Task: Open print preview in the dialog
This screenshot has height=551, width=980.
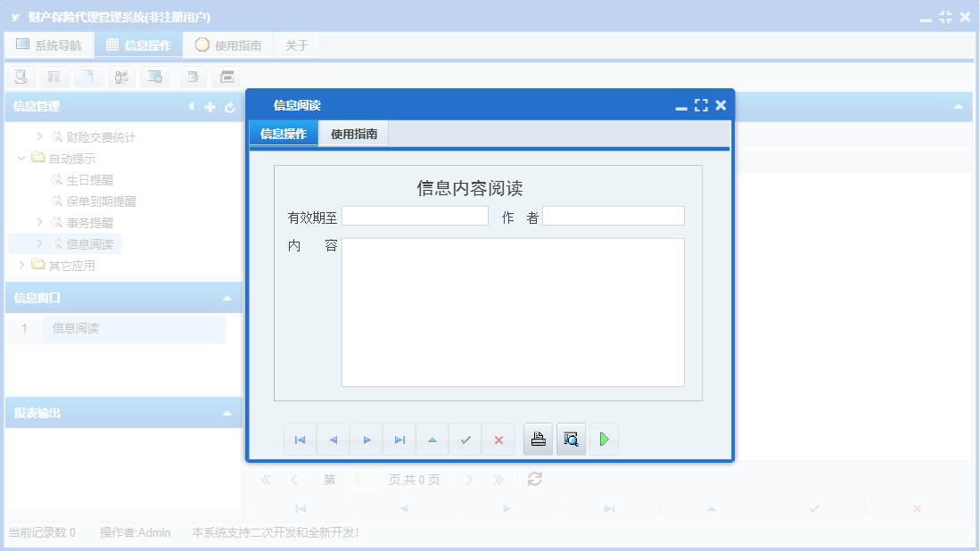Action: click(x=571, y=439)
